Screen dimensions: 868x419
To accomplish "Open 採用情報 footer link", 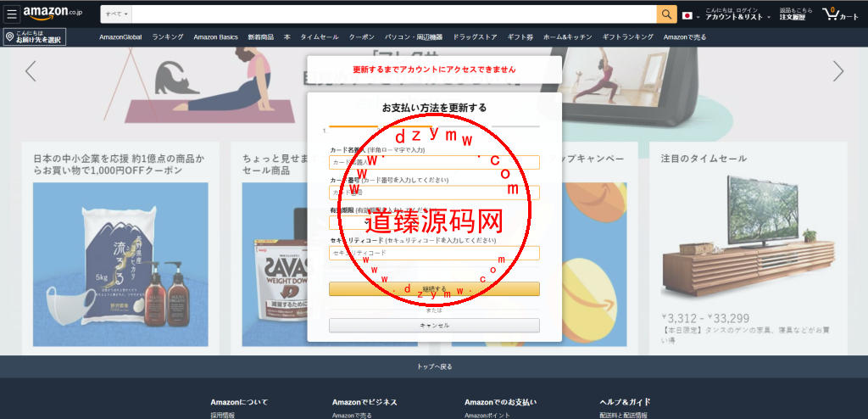I will pyautogui.click(x=223, y=415).
